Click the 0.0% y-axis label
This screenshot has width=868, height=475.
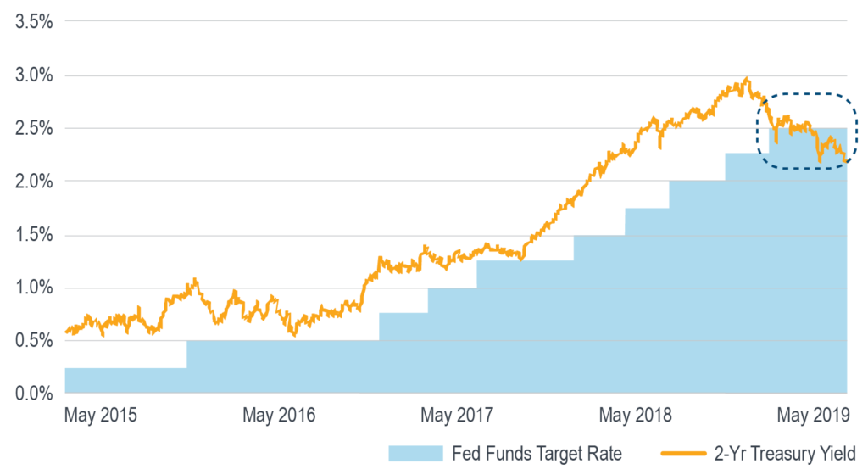(34, 394)
